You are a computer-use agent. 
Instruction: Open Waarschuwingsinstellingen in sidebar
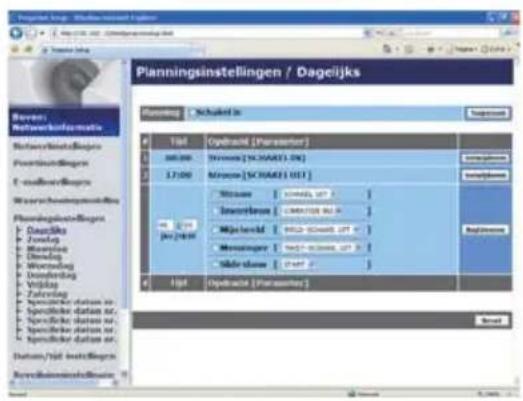66,200
